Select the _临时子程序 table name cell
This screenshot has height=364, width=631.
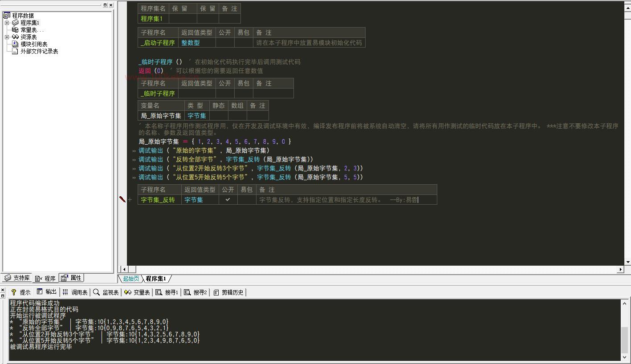click(158, 93)
